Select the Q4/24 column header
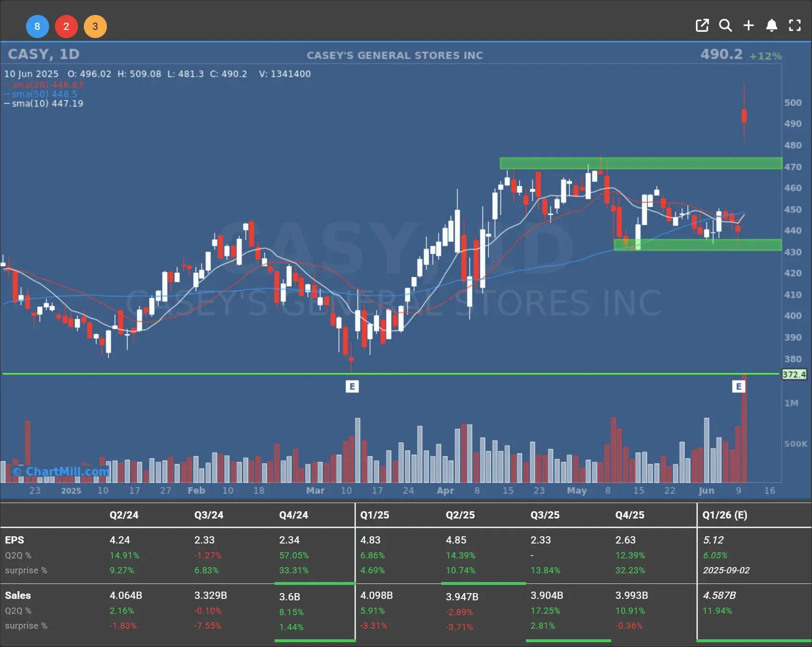The width and height of the screenshot is (812, 647). [293, 515]
